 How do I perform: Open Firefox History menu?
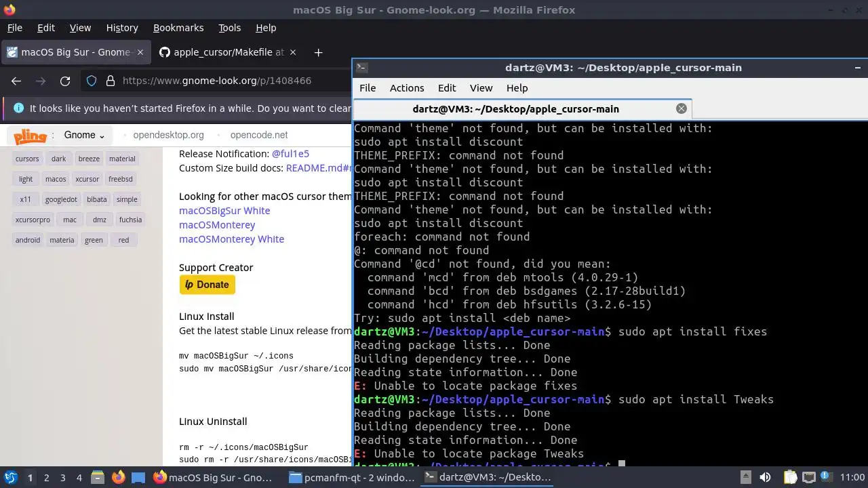coord(122,28)
